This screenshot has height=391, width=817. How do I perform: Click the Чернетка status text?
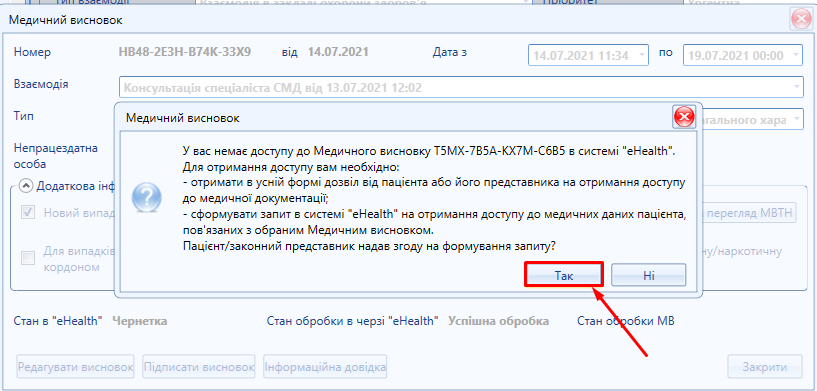pyautogui.click(x=140, y=321)
